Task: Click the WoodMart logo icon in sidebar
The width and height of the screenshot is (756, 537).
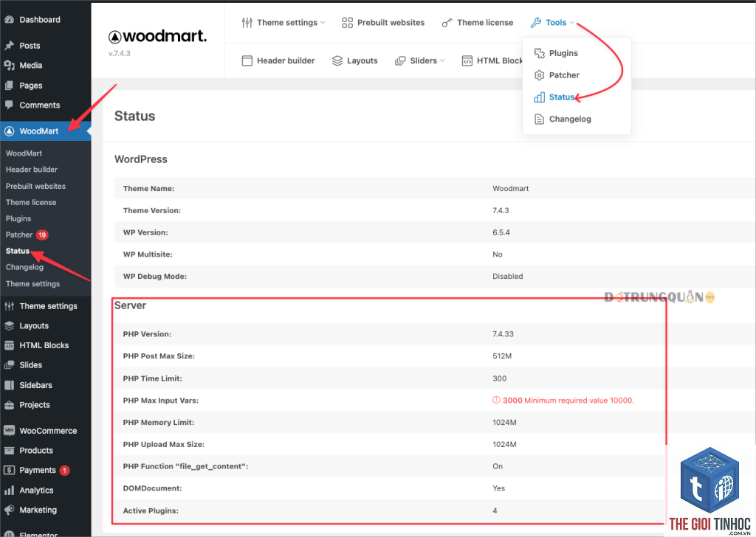Action: [9, 131]
